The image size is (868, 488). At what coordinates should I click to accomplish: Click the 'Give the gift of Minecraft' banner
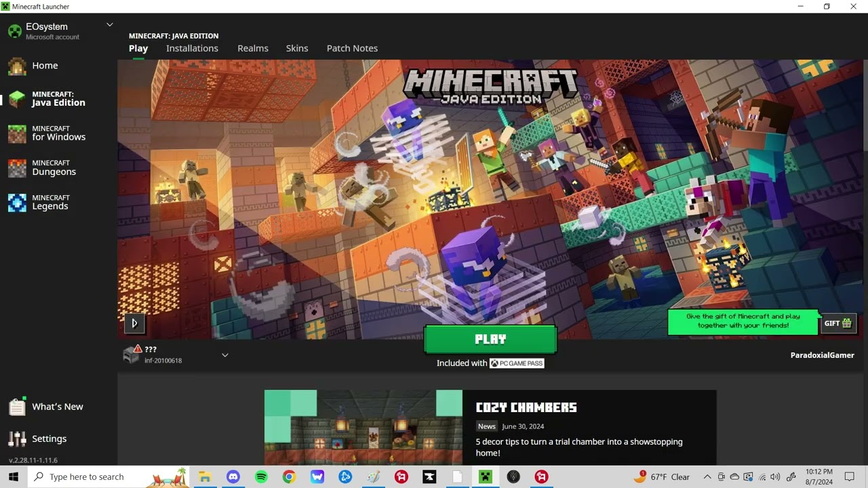tap(743, 321)
